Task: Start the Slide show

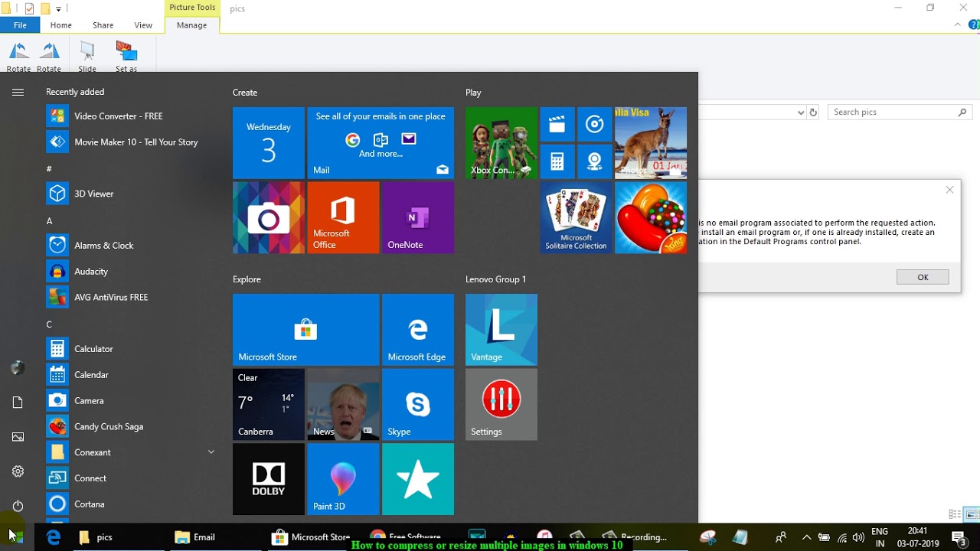Action: [x=87, y=57]
